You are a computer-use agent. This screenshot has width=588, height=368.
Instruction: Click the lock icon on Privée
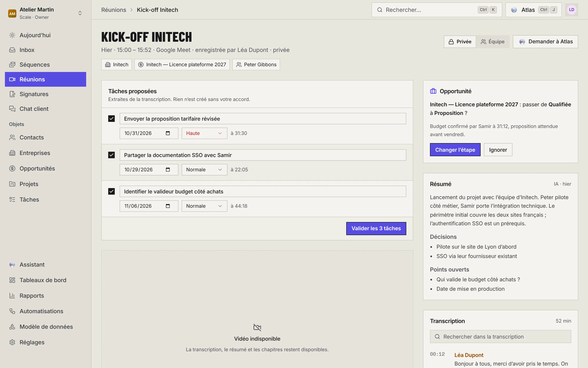[x=451, y=42]
